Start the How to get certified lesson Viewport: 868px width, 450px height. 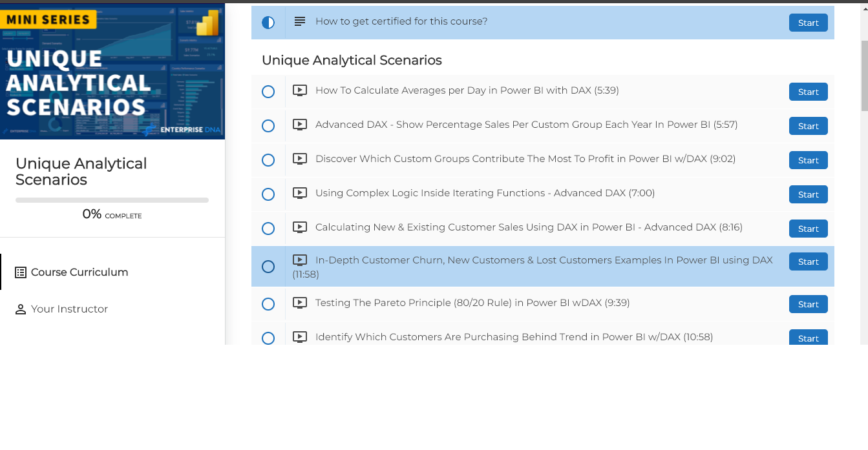[x=808, y=23]
